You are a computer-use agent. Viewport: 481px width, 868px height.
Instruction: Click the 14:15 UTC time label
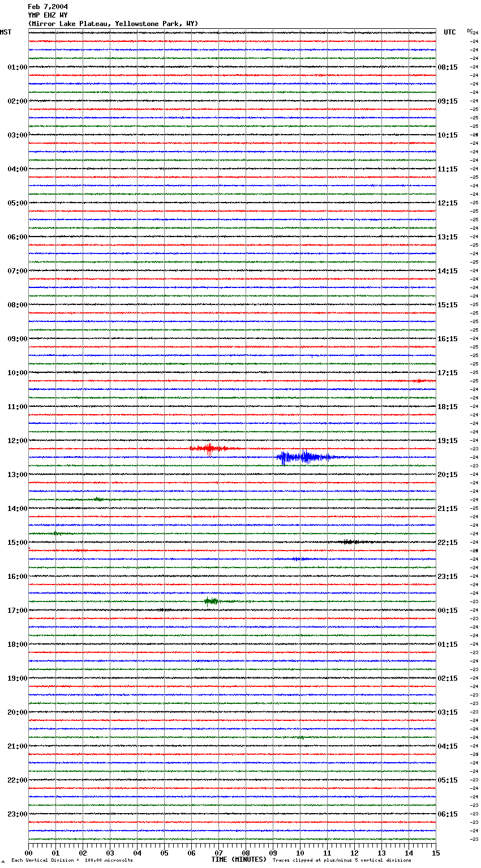[448, 271]
